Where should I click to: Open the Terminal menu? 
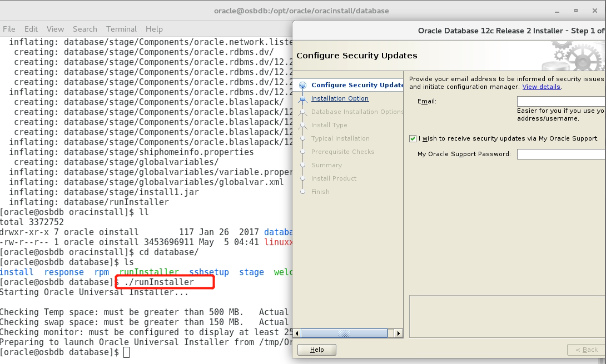click(121, 29)
